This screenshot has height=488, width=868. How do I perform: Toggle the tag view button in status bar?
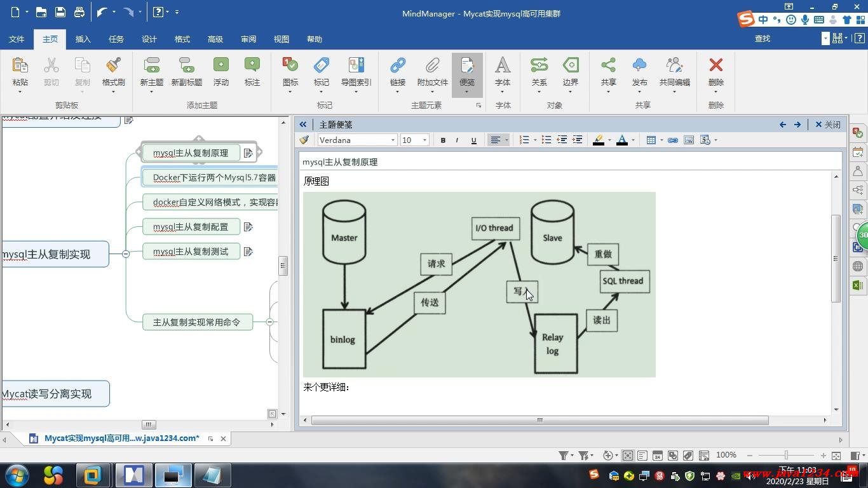point(688,456)
